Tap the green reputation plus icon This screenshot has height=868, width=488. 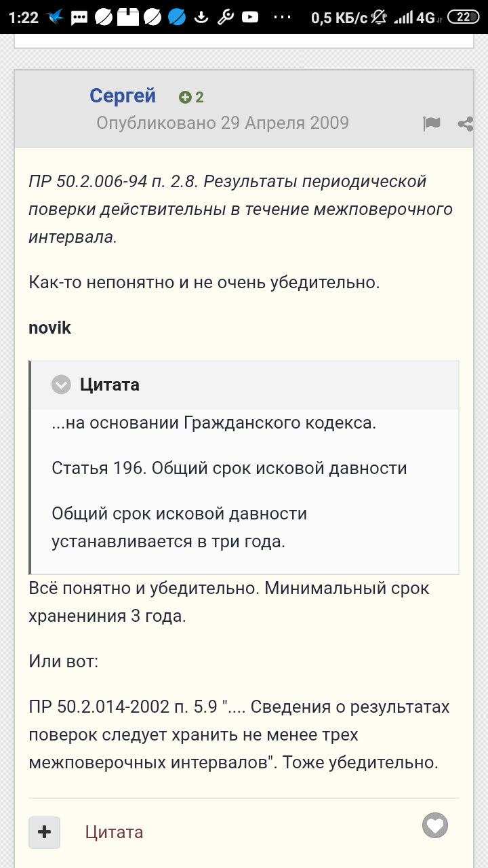coord(185,98)
